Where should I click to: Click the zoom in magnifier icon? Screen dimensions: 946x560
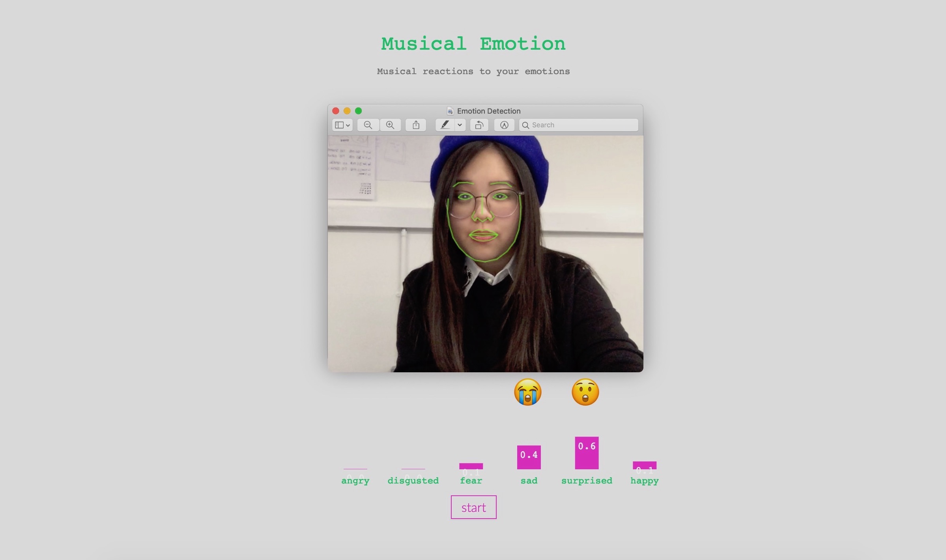390,125
